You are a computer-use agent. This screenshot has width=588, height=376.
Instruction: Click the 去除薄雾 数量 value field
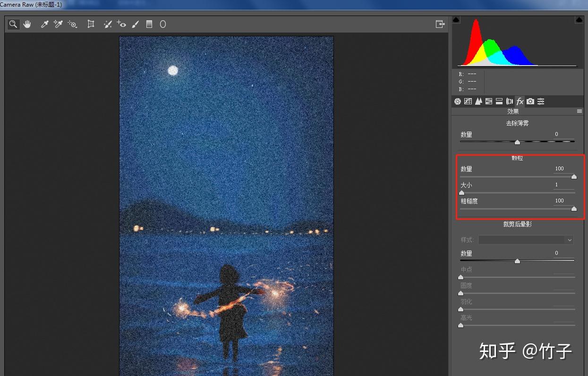(x=564, y=134)
